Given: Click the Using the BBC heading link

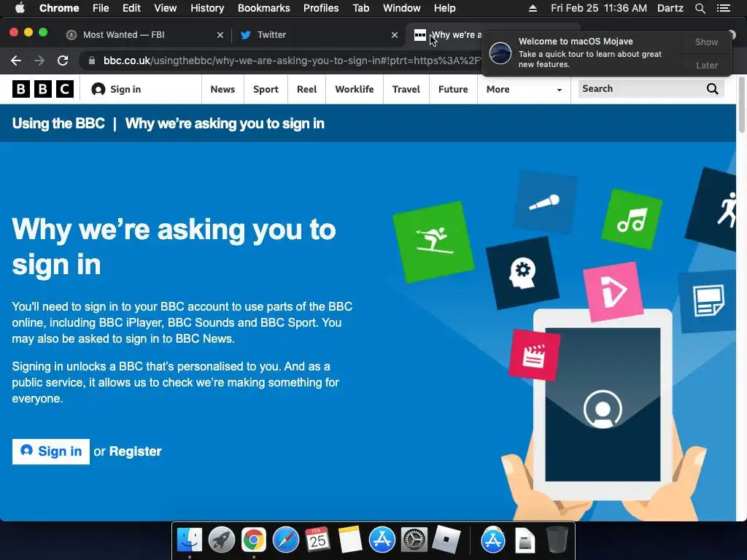Looking at the screenshot, I should [58, 123].
